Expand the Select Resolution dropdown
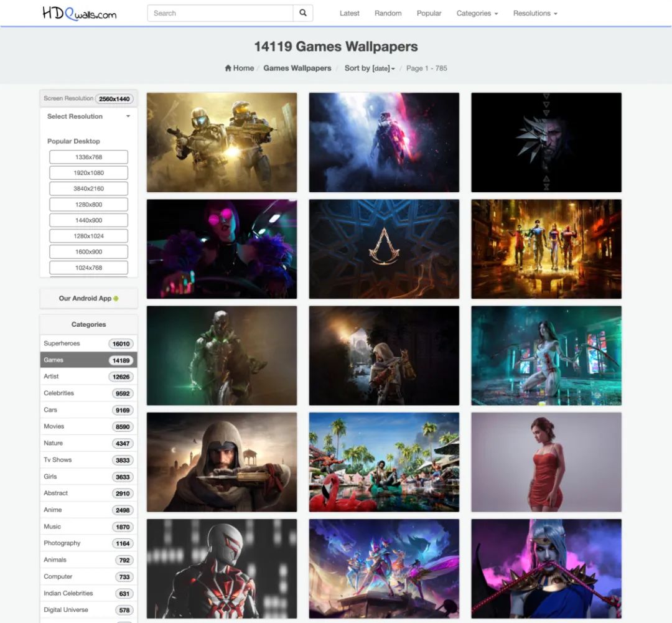The image size is (672, 623). pyautogui.click(x=89, y=116)
